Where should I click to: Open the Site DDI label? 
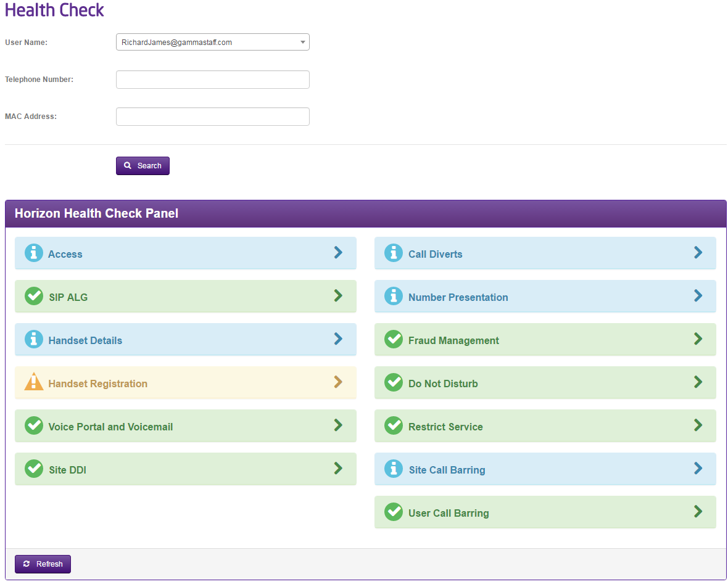67,470
